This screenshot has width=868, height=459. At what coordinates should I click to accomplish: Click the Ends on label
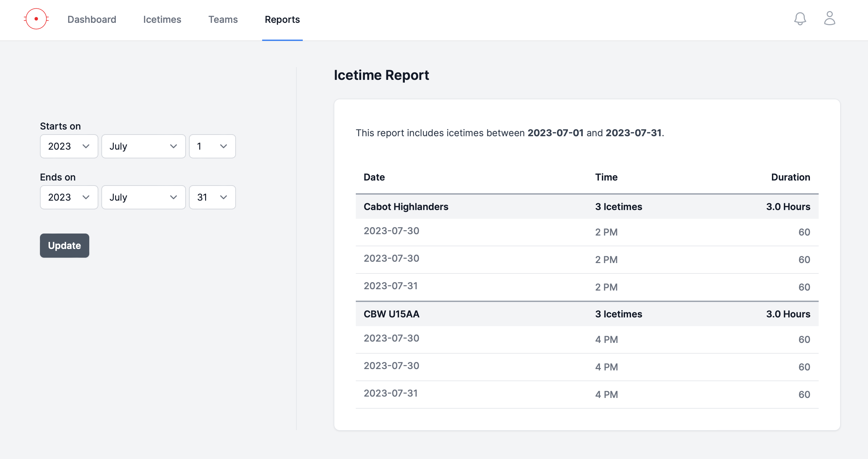[58, 177]
